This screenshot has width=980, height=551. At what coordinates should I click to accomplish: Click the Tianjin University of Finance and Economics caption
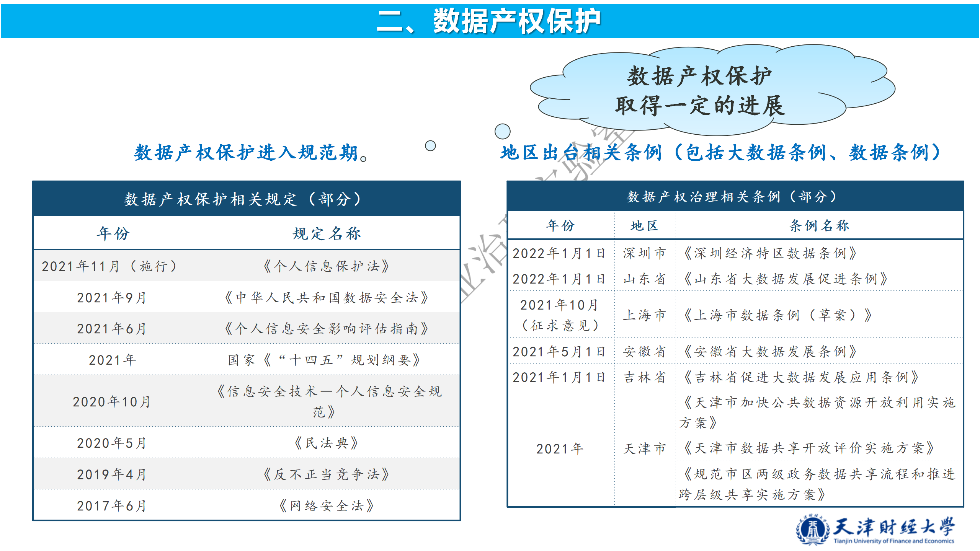point(894,541)
